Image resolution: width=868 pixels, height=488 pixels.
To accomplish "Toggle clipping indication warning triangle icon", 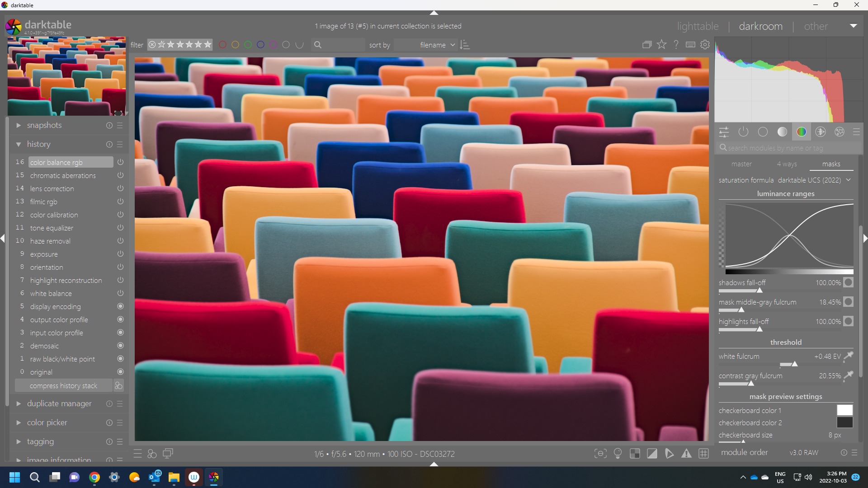I will 686,454.
